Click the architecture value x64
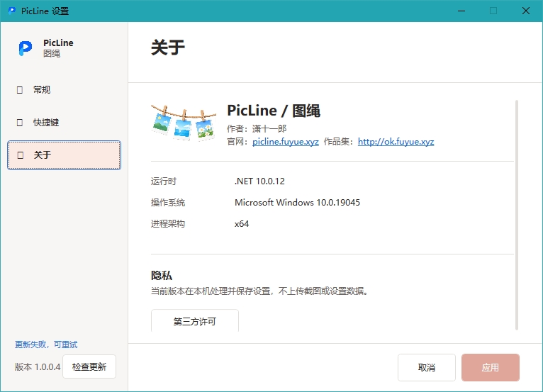The width and height of the screenshot is (543, 392). coord(242,224)
